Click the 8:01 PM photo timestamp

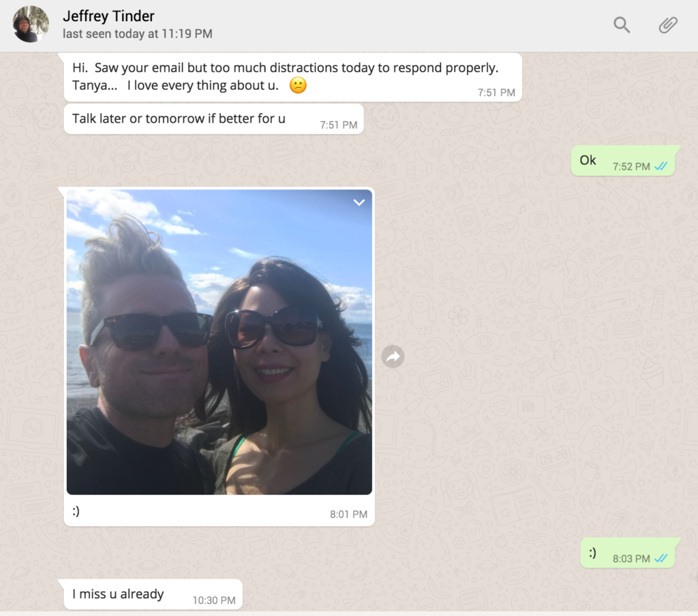tap(348, 514)
